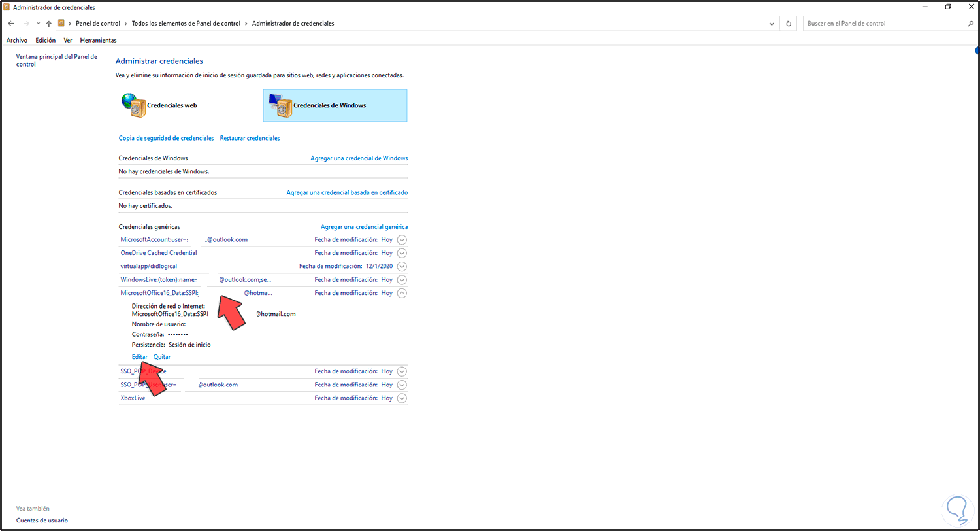Expand the SSO_POP_User credential chevron
Screen dimensions: 980x531
[402, 385]
